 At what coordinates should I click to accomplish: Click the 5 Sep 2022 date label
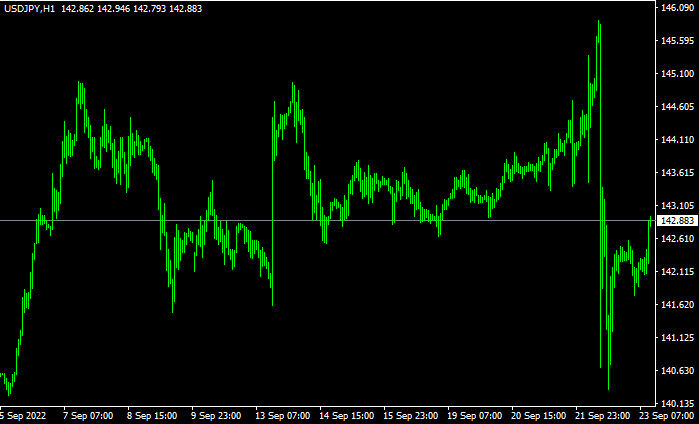[x=23, y=416]
